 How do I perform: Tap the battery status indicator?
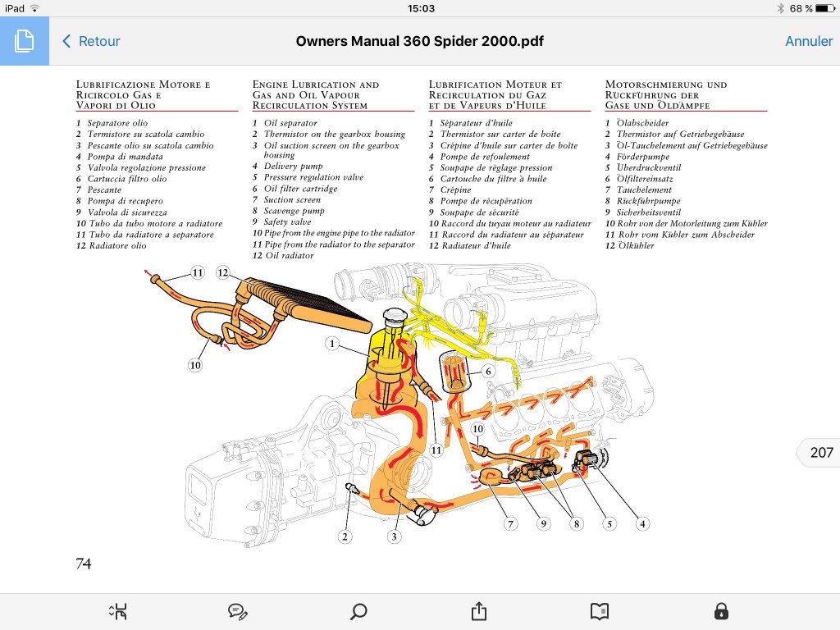[x=825, y=8]
